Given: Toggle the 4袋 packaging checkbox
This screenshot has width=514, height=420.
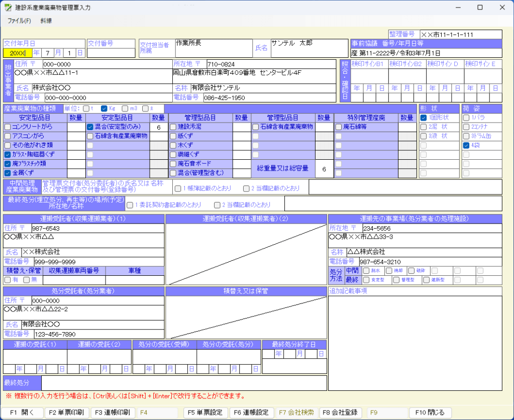Looking at the screenshot, I should coord(466,145).
